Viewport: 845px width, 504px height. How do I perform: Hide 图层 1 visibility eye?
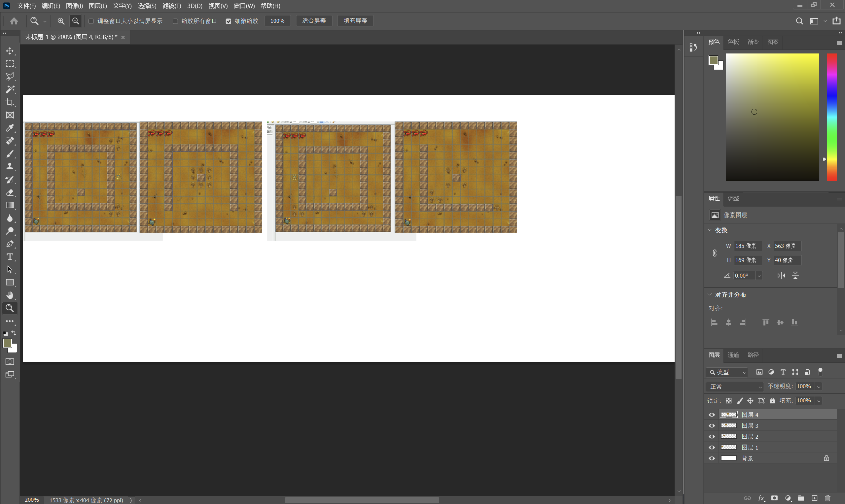[712, 447]
